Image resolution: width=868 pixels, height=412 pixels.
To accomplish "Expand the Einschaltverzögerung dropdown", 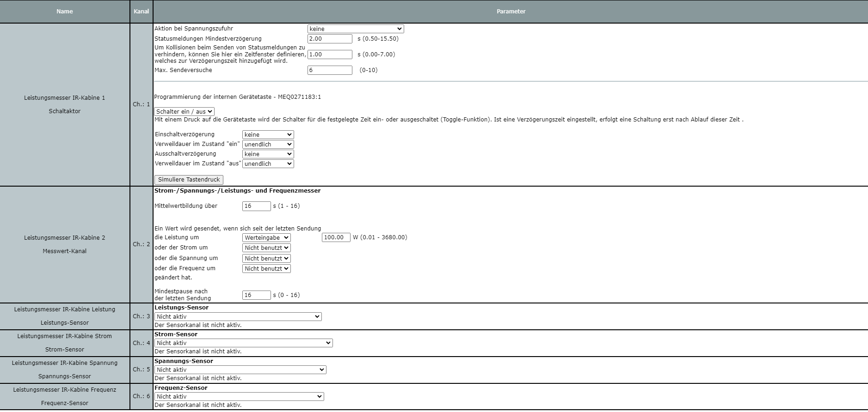I will pos(268,135).
